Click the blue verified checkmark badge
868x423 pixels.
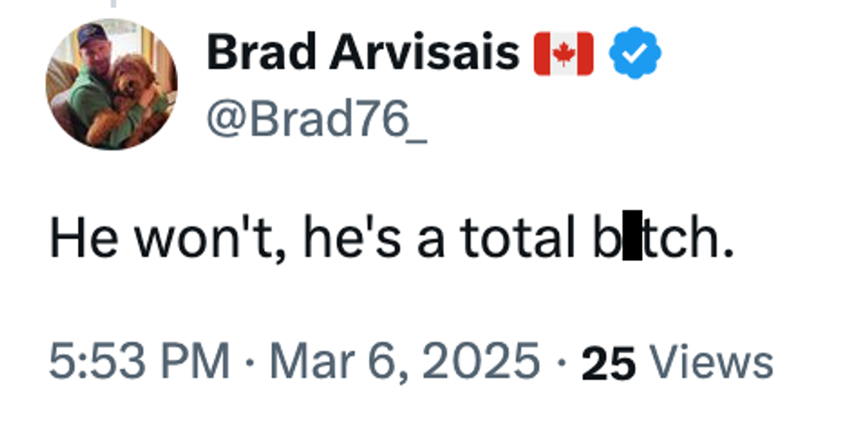click(635, 55)
